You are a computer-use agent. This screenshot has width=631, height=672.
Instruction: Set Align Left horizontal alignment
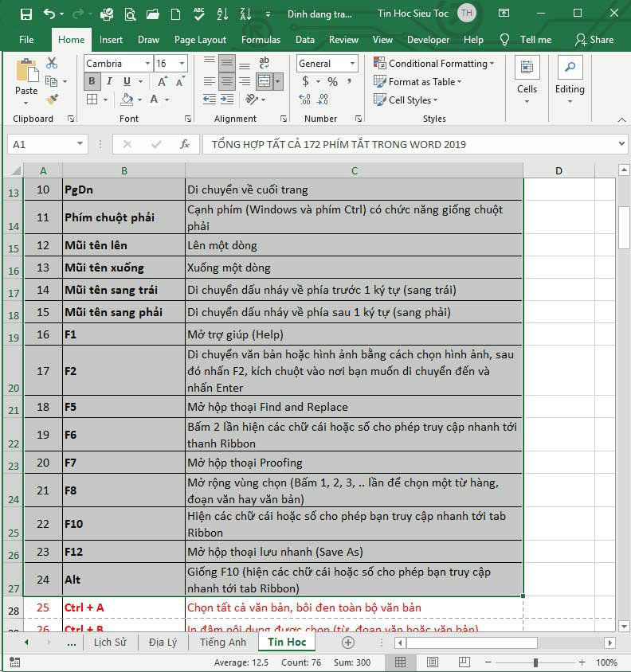[x=210, y=81]
